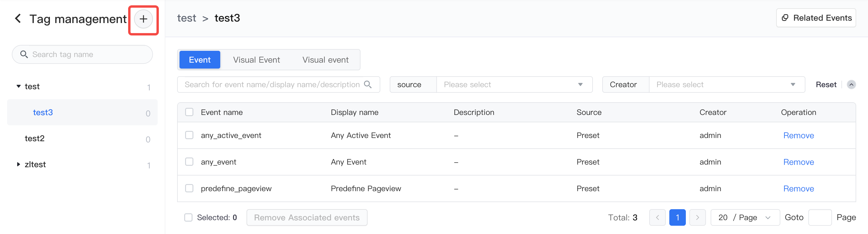868x234 pixels.
Task: Go back using the left arrow icon
Action: 18,19
